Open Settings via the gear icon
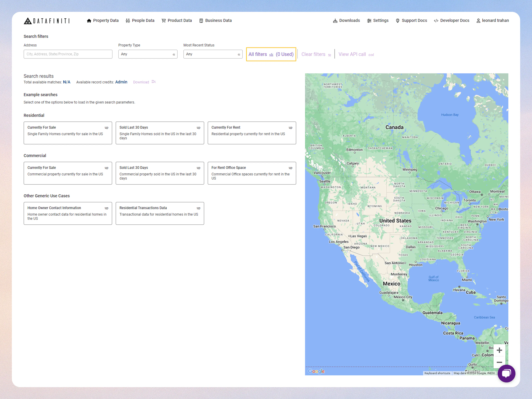 point(369,21)
